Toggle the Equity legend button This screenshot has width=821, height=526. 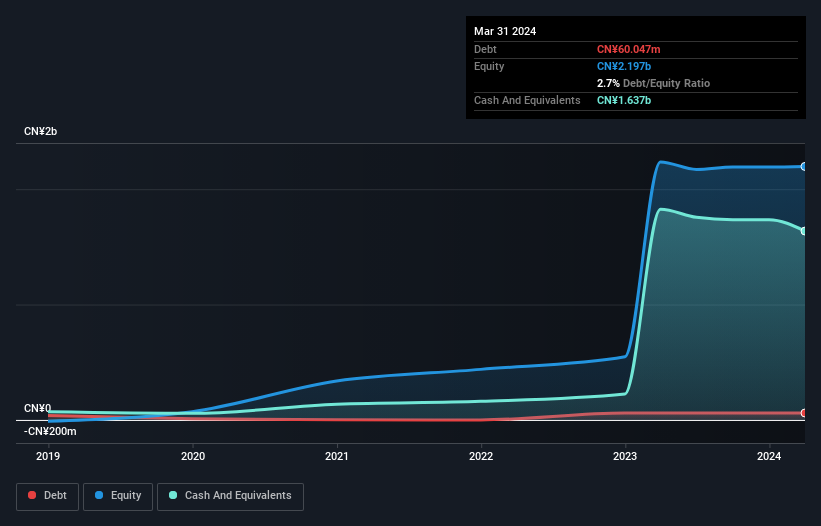pos(118,496)
